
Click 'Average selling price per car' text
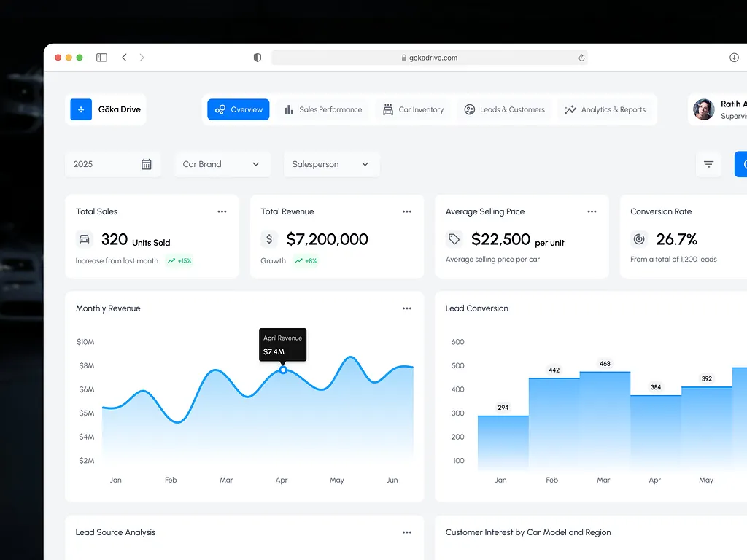[492, 260]
